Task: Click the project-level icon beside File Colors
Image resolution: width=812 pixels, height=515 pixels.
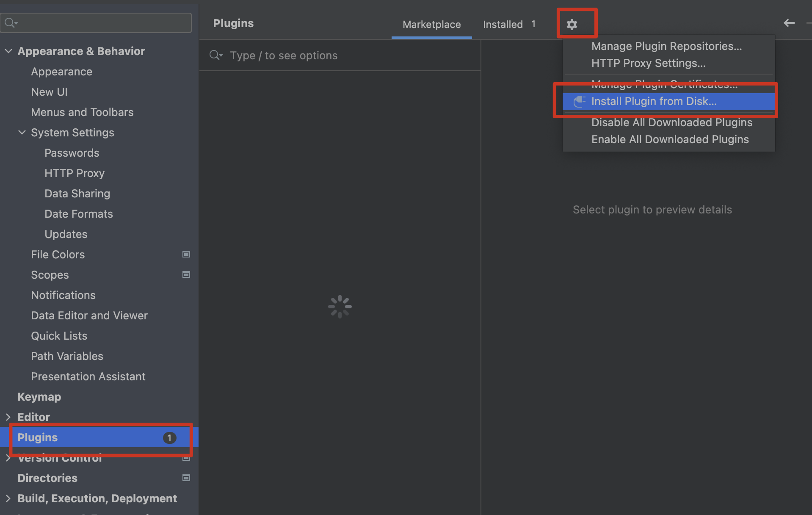Action: 186,255
